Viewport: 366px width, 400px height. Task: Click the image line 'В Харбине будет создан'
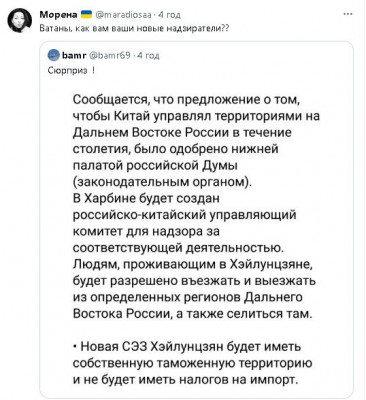click(x=146, y=198)
